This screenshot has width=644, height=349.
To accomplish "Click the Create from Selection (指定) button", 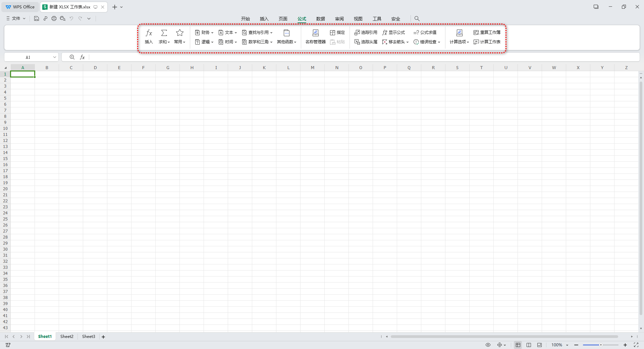I will (337, 33).
